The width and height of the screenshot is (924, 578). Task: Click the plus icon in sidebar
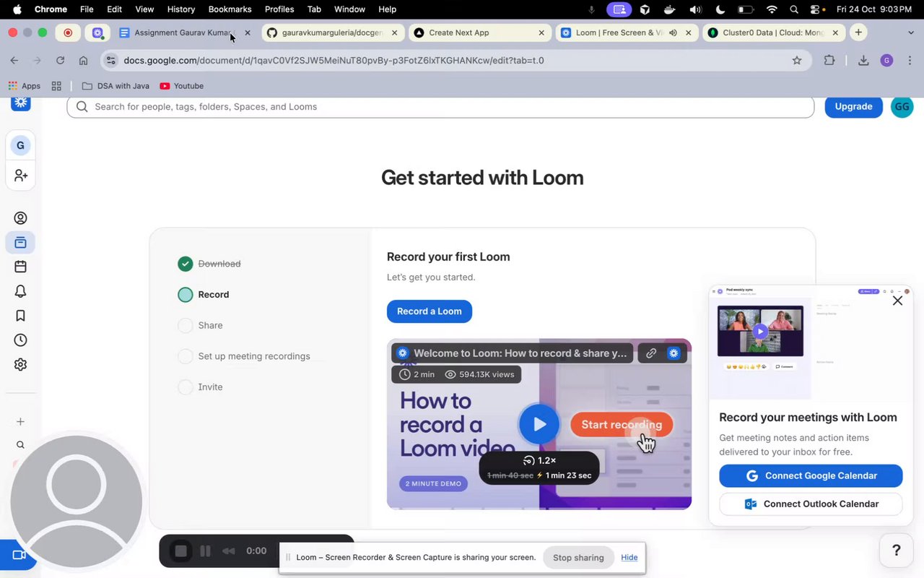[x=20, y=421]
